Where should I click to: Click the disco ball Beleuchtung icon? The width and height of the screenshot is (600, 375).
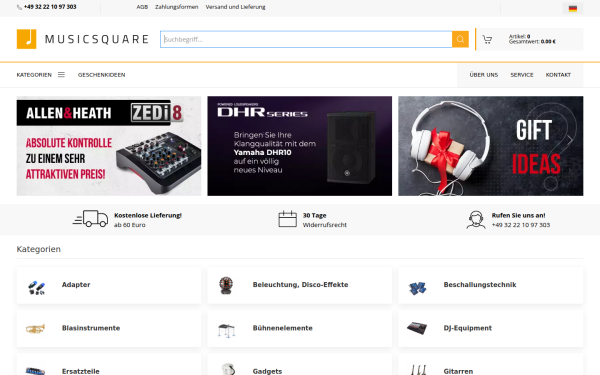(226, 285)
